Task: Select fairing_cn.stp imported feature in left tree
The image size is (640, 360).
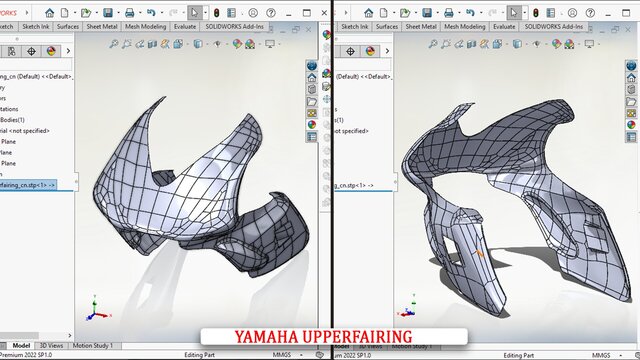Action: point(28,185)
